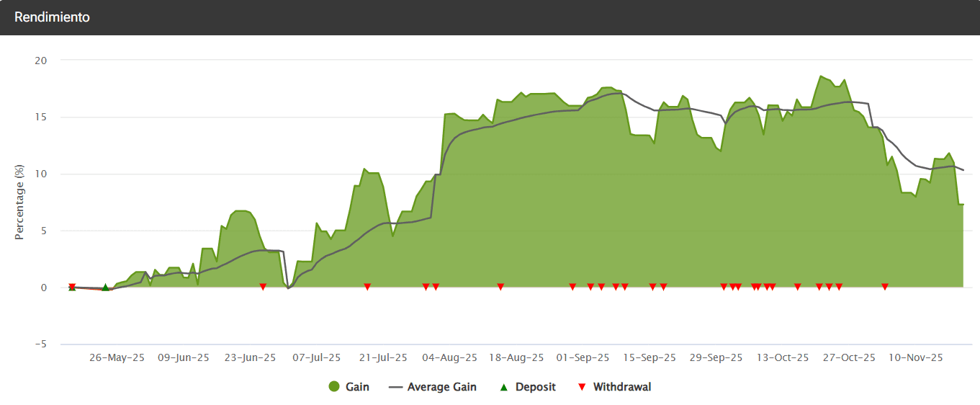Image resolution: width=980 pixels, height=405 pixels.
Task: Click the green Gain circle icon in legend
Action: click(x=333, y=387)
